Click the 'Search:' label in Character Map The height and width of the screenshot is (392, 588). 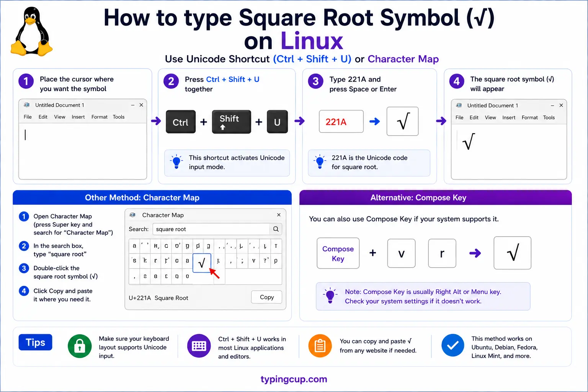[x=139, y=229]
